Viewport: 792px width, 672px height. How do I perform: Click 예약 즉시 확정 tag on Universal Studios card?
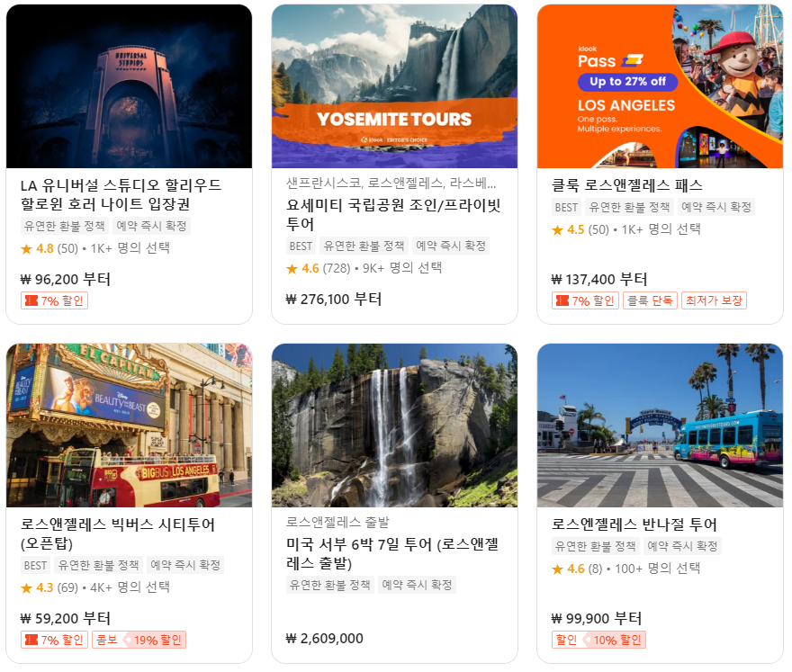pyautogui.click(x=151, y=226)
